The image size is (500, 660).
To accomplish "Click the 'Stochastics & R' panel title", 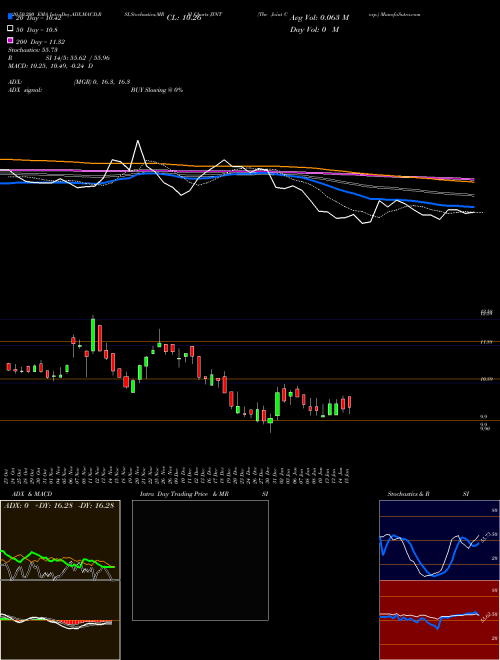I will (408, 494).
